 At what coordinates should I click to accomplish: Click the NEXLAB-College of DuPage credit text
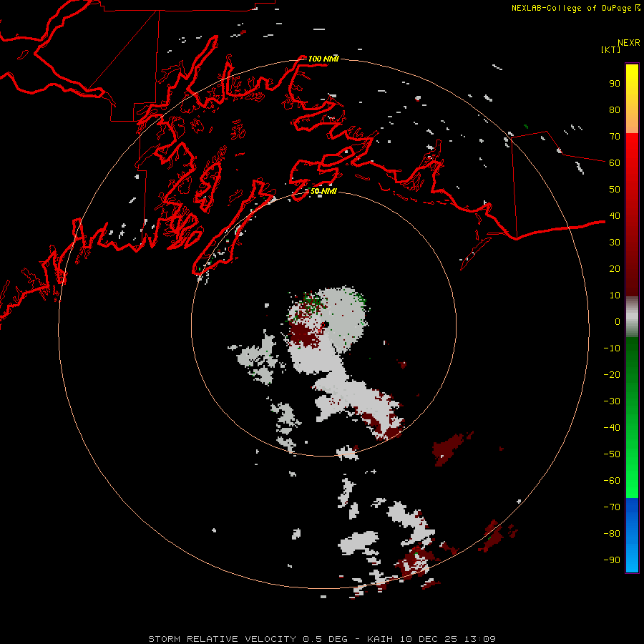coord(572,8)
